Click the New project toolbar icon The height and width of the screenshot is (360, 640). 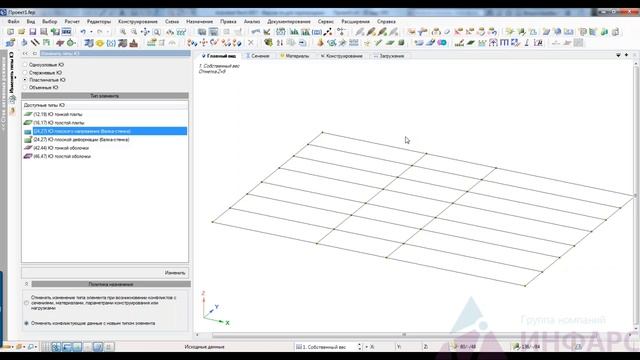pos(10,31)
